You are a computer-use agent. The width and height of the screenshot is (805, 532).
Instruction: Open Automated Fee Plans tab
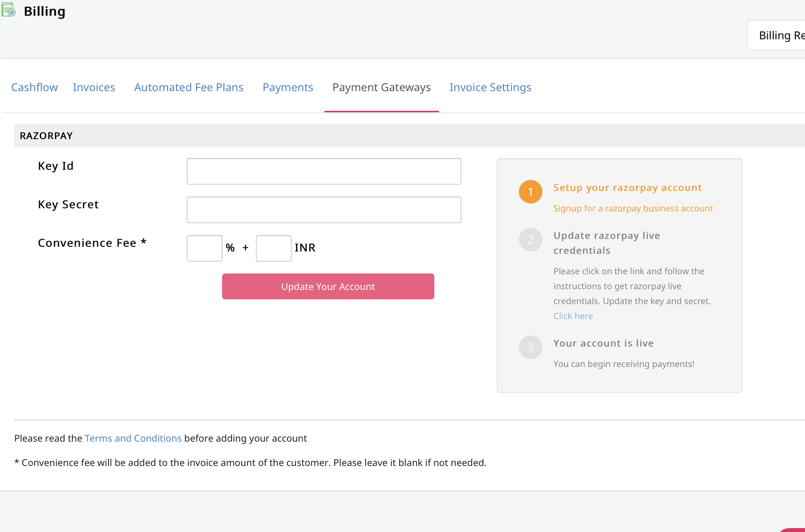[x=189, y=87]
